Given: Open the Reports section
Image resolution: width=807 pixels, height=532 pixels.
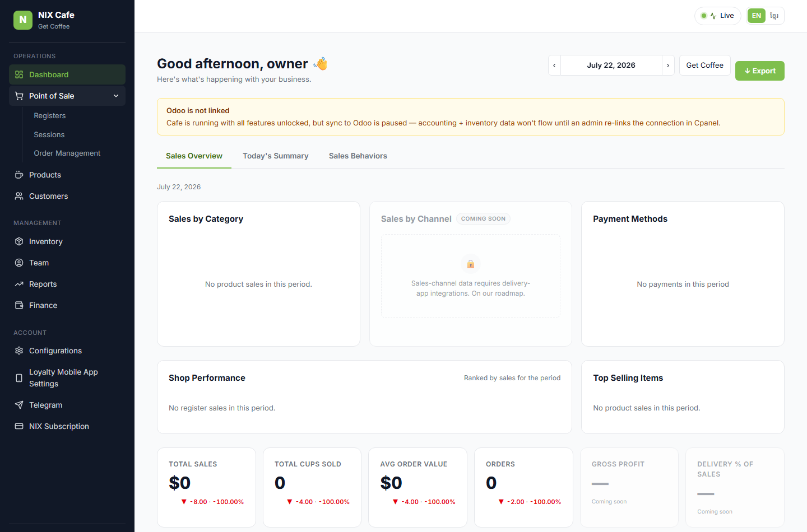Looking at the screenshot, I should 67,284.
